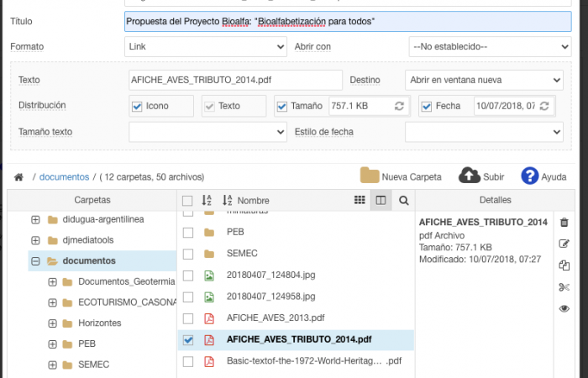The height and width of the screenshot is (378, 588).
Task: Click the edit pencil icon in Detalles
Action: click(564, 244)
